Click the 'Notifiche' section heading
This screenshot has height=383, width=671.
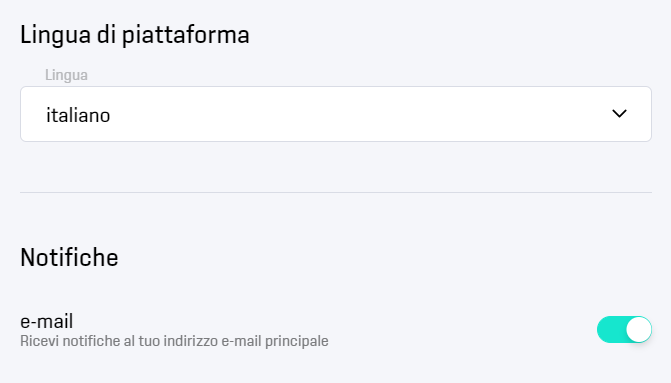[x=69, y=258]
